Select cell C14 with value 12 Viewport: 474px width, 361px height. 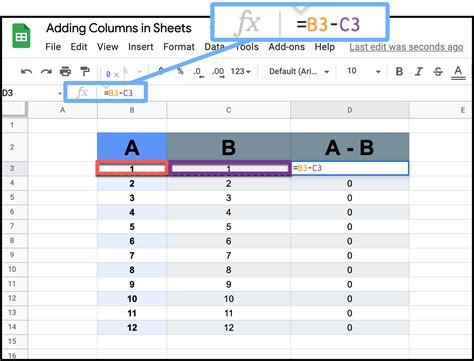click(x=229, y=327)
